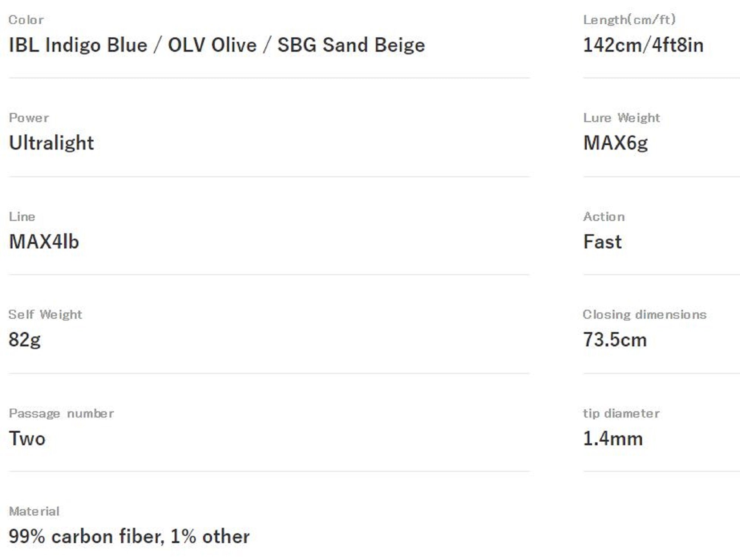740x560 pixels.
Task: Click the Material label
Action: point(34,511)
